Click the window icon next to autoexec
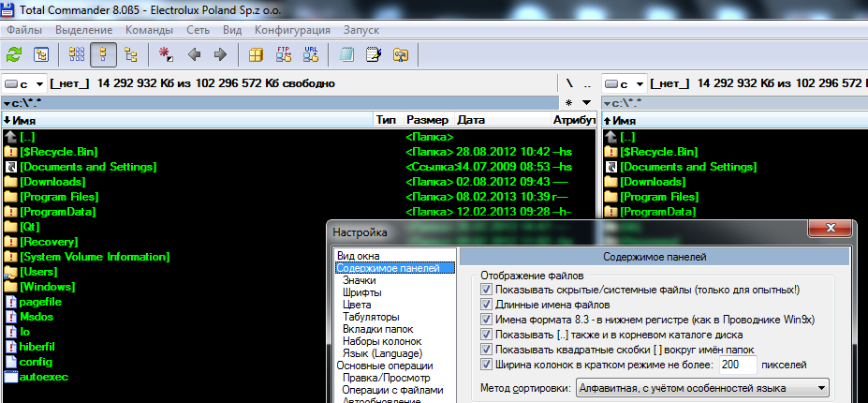This screenshot has height=403, width=868. 10,377
